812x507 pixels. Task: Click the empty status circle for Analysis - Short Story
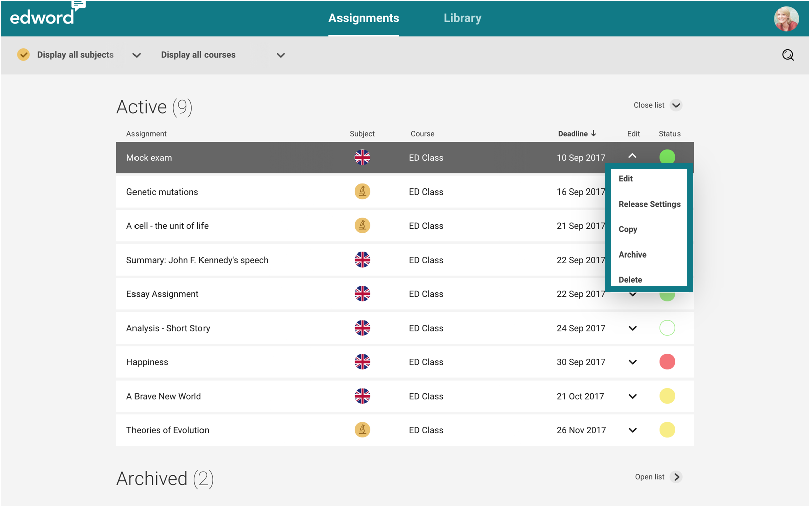pyautogui.click(x=667, y=328)
